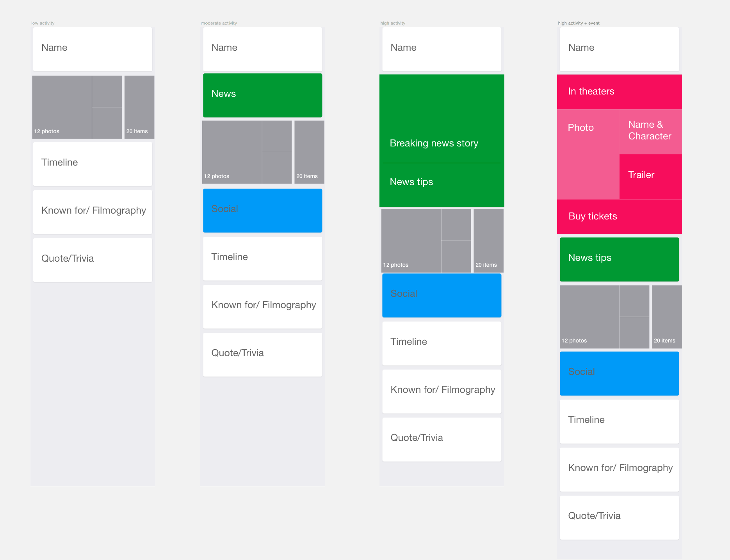730x560 pixels.
Task: Select the Buy tickets block
Action: click(x=620, y=217)
